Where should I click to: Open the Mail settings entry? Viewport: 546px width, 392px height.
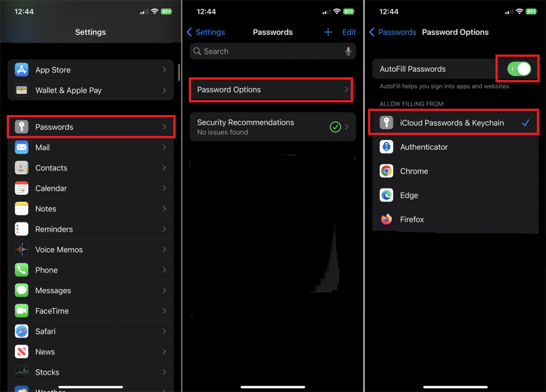pos(91,148)
